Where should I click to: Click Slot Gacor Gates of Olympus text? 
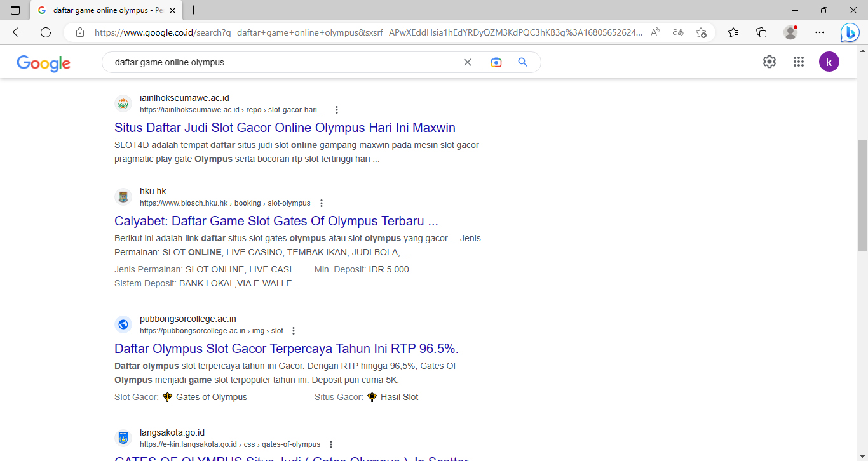tap(180, 397)
